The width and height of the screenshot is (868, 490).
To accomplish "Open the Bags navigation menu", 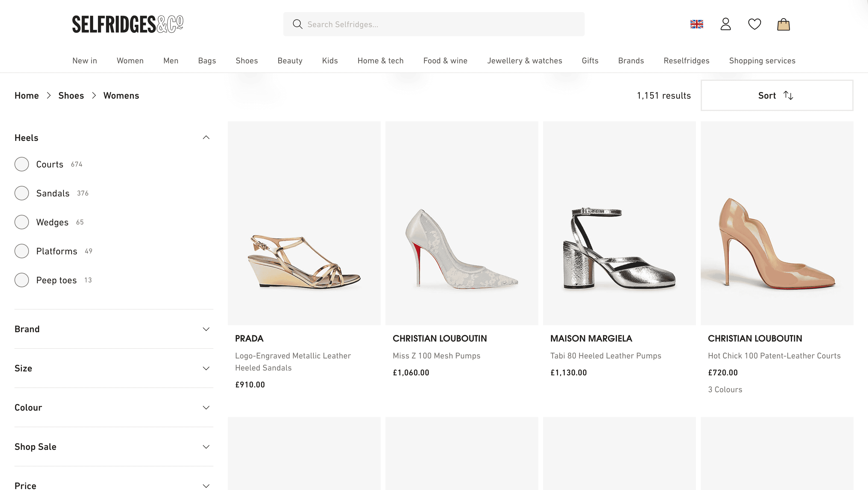I will [x=207, y=61].
